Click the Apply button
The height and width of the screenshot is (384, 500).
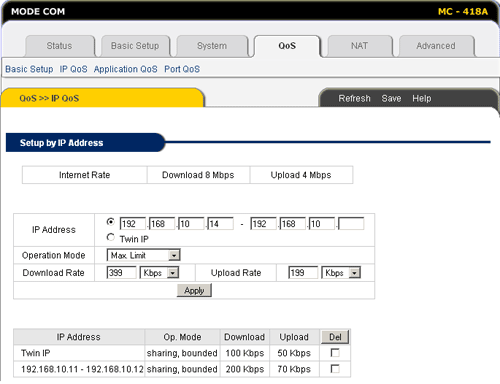194,290
